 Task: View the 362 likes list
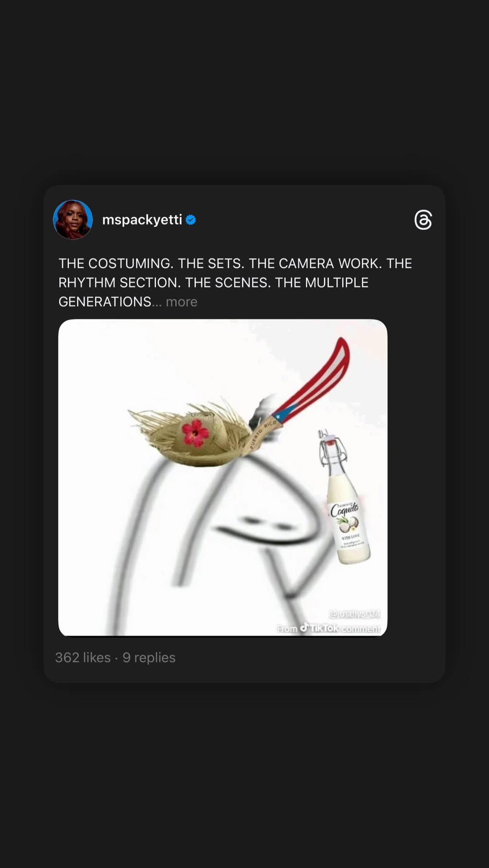83,657
